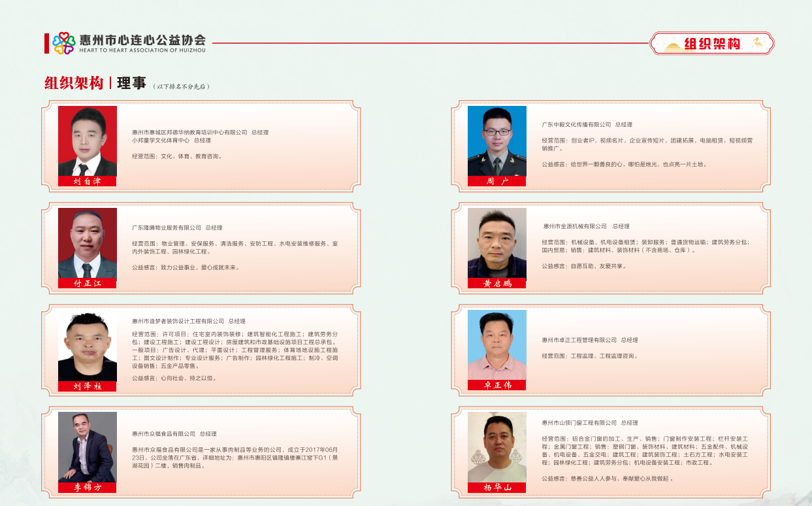Click '公益感言：心向社会，持之以恒' text

click(x=174, y=378)
